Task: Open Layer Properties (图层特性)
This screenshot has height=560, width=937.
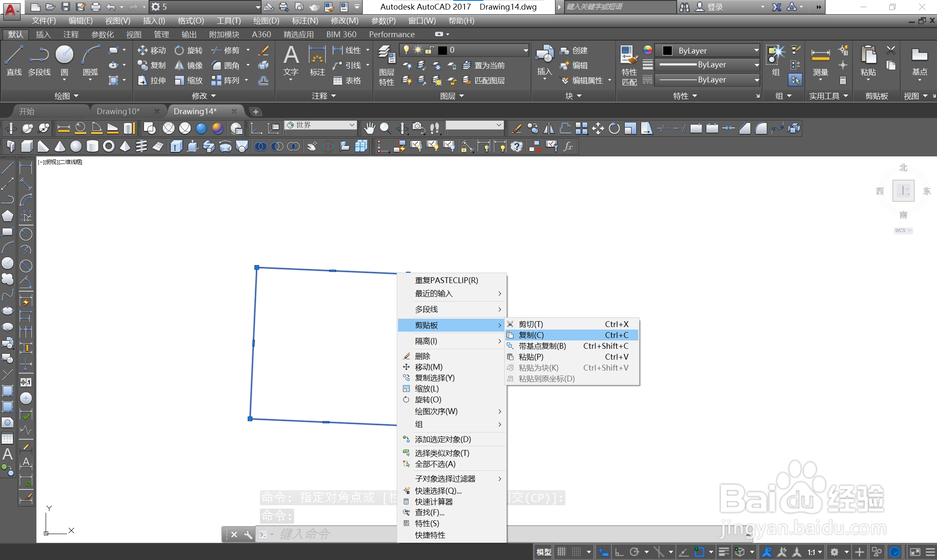Action: pyautogui.click(x=387, y=65)
